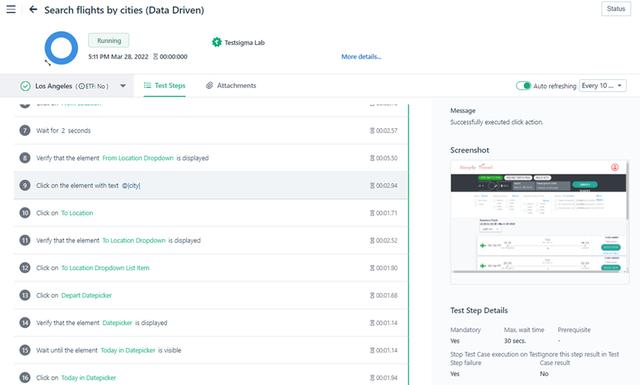Image resolution: width=640 pixels, height=385 pixels.
Task: Click step number 7 circle icon
Action: coord(25,131)
